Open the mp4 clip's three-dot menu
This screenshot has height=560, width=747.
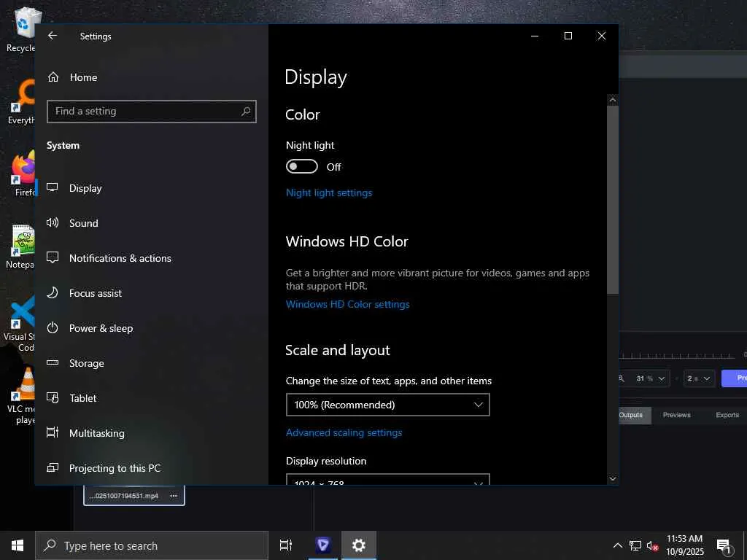174,496
